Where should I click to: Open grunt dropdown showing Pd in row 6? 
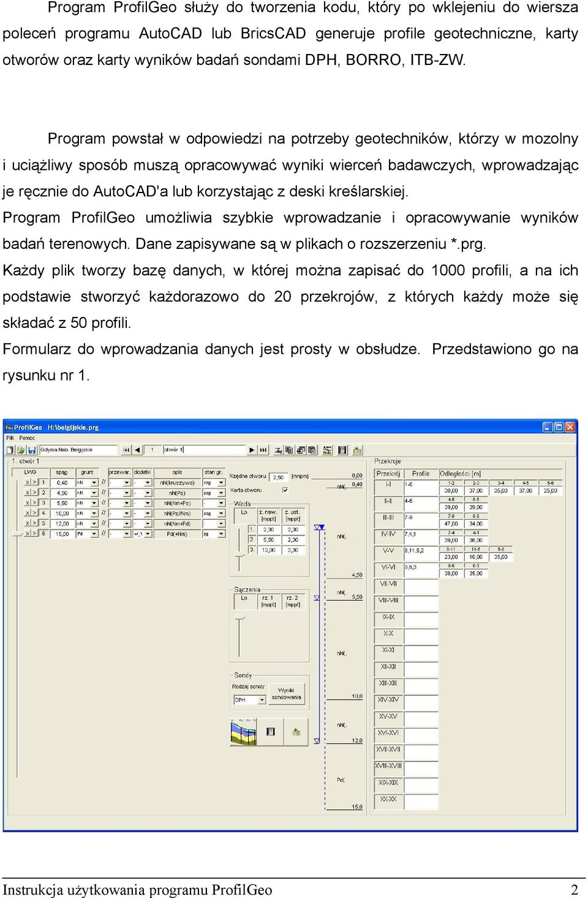point(94,533)
